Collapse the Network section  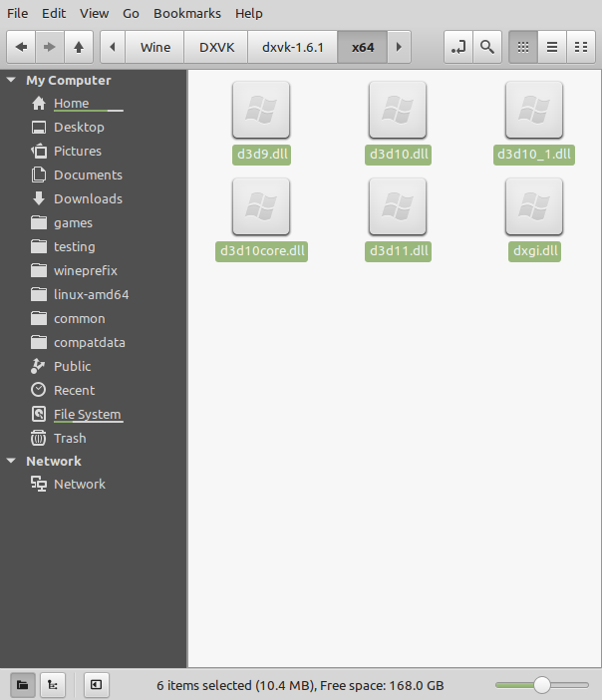11,461
